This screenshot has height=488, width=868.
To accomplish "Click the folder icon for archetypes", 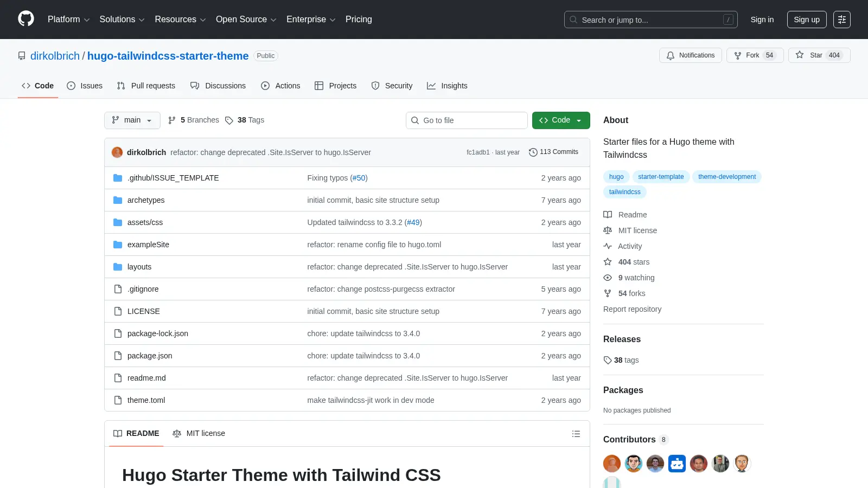I will (x=118, y=200).
